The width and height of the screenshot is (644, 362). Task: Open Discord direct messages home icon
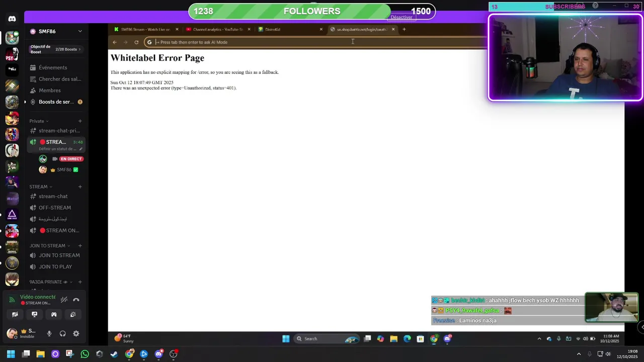click(12, 19)
